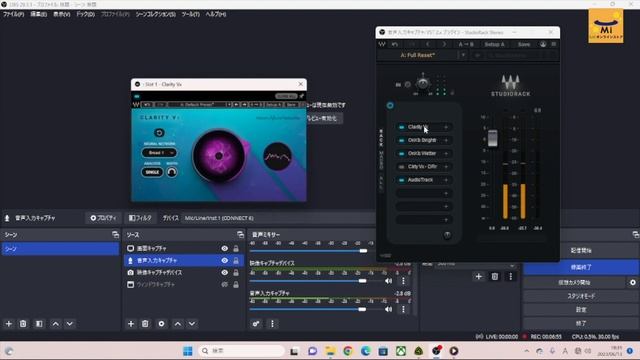This screenshot has width=640, height=360.
Task: Pop out the Scenes dock using its header icon
Action: [116, 235]
